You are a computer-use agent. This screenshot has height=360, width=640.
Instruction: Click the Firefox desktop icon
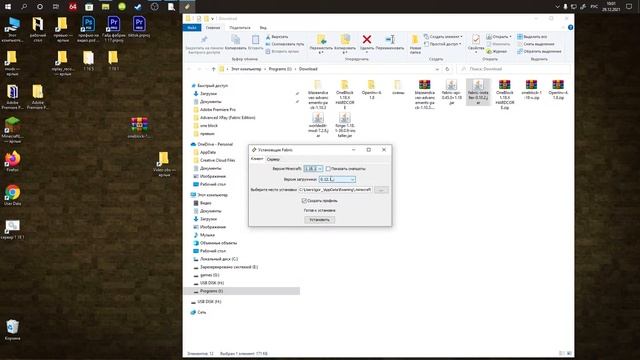12,161
